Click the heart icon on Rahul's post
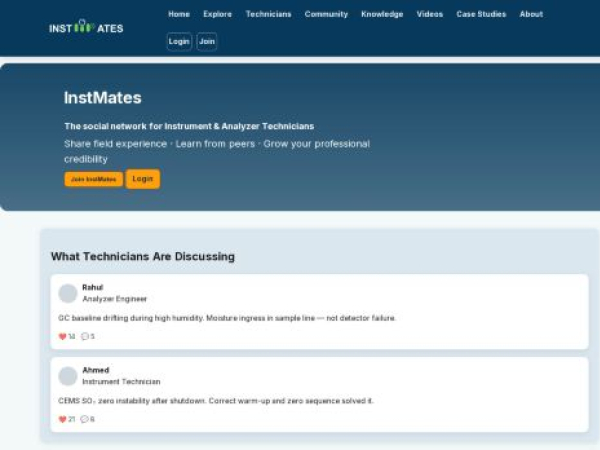Viewport: 600px width, 450px height. pos(62,337)
